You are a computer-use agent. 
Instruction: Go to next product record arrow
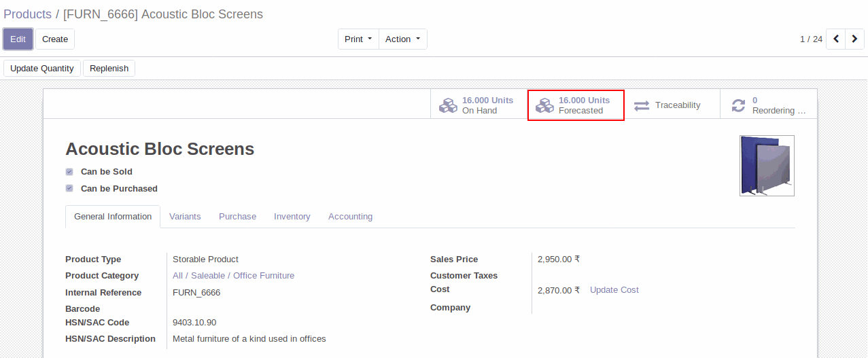[854, 39]
